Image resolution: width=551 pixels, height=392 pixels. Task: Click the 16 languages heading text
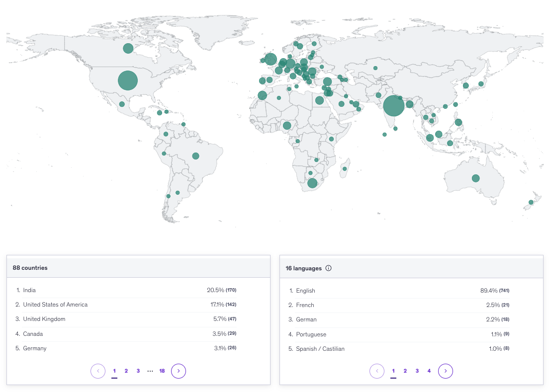(304, 268)
